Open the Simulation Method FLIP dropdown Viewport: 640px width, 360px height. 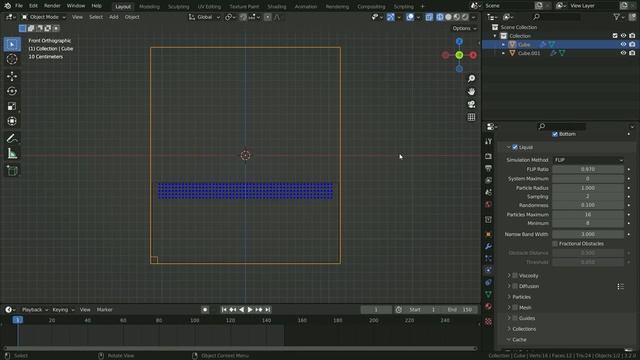(x=588, y=160)
